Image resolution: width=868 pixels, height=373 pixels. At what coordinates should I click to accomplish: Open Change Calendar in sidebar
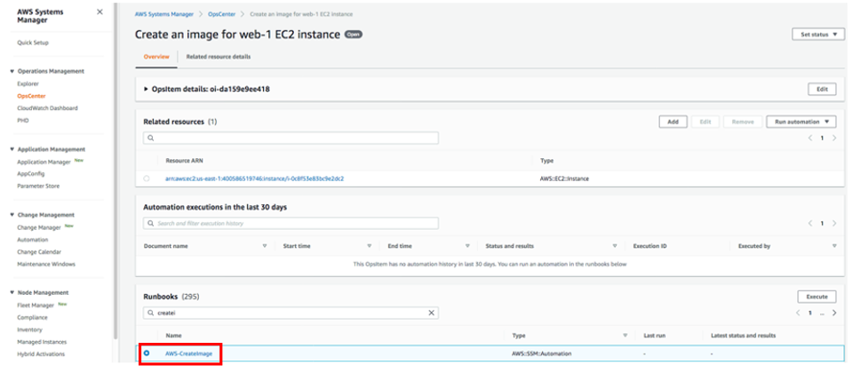coord(39,252)
